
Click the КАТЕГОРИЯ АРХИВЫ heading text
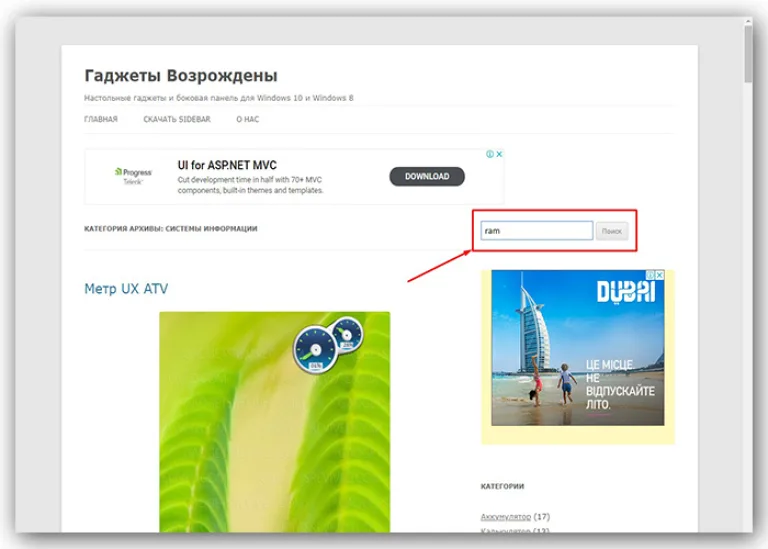[170, 229]
